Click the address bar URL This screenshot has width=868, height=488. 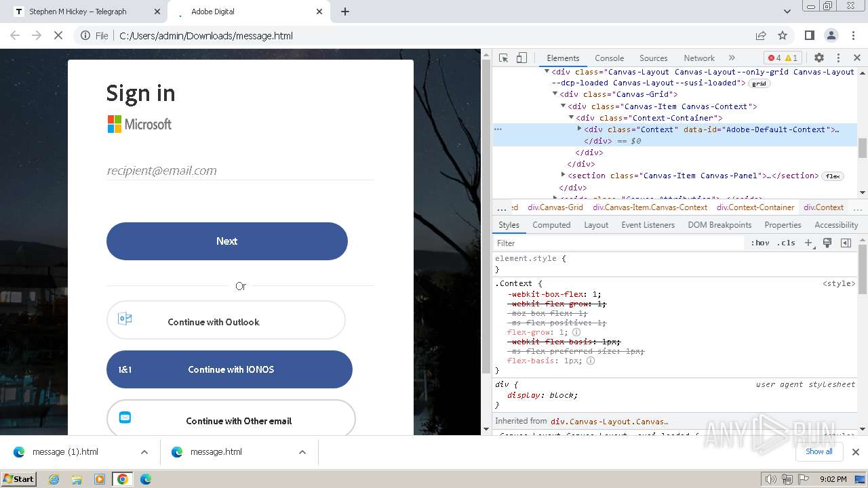[206, 35]
